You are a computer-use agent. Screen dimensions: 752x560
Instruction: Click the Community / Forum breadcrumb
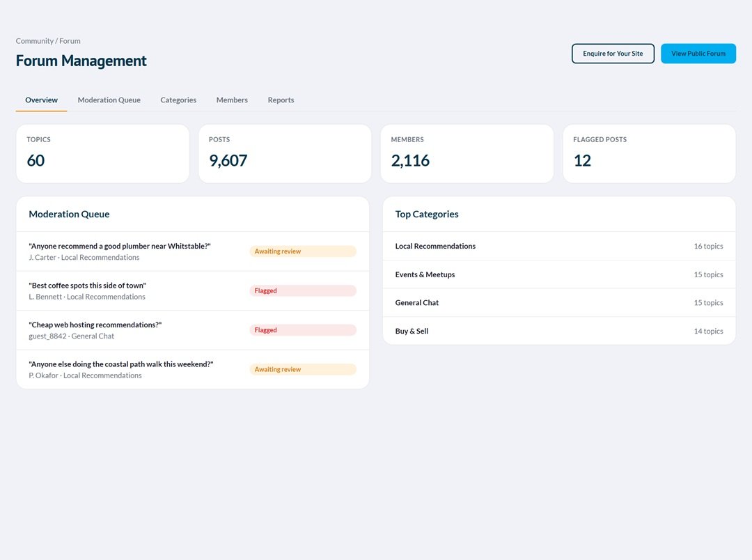(x=48, y=41)
